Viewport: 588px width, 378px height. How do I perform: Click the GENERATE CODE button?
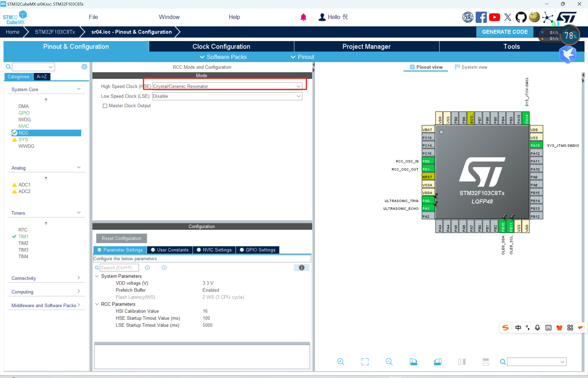click(504, 32)
